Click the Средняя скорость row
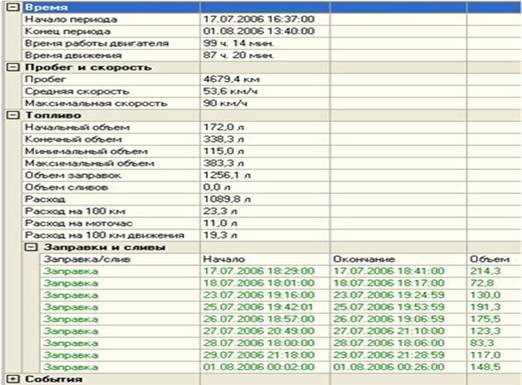This screenshot has width=522, height=385. (x=272, y=91)
